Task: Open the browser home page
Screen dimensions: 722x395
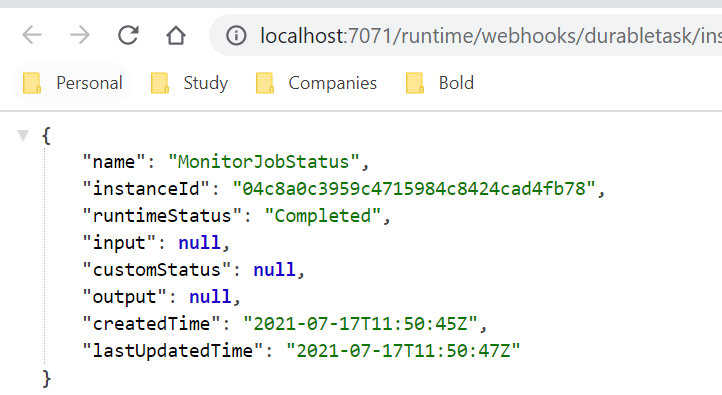Action: [176, 35]
